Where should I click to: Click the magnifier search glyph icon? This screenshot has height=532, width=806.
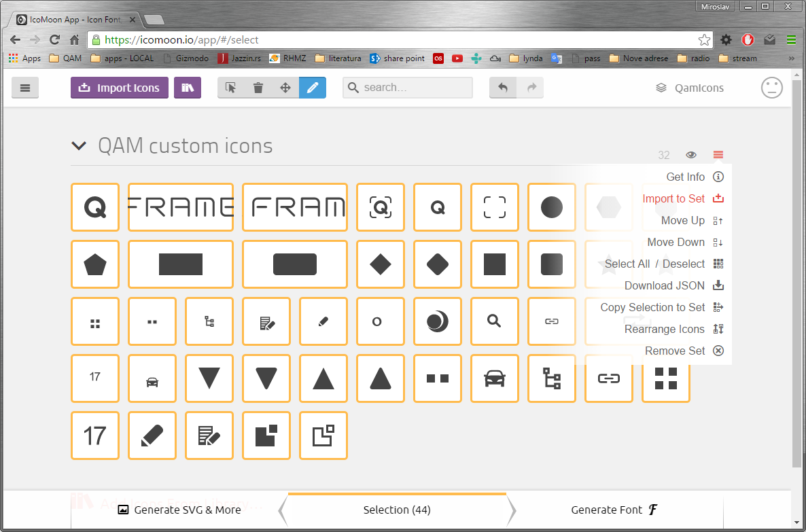(x=495, y=321)
